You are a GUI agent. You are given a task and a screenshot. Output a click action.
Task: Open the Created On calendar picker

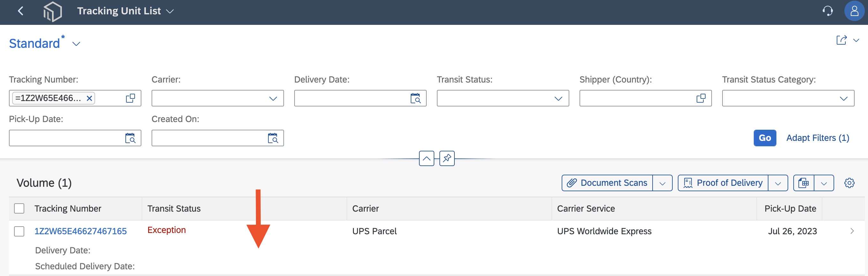273,138
